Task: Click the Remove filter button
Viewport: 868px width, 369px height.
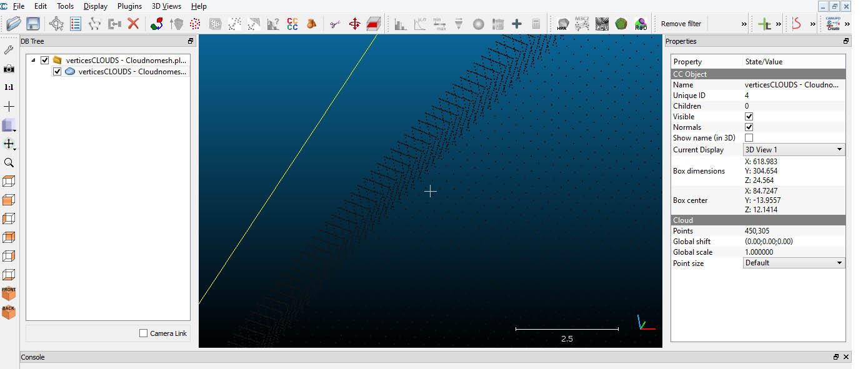Action: point(681,24)
